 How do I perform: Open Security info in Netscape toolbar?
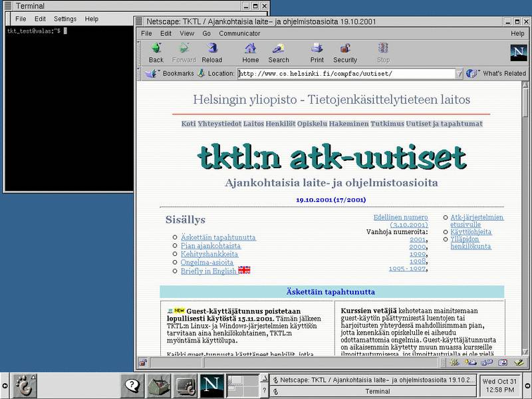pos(345,53)
